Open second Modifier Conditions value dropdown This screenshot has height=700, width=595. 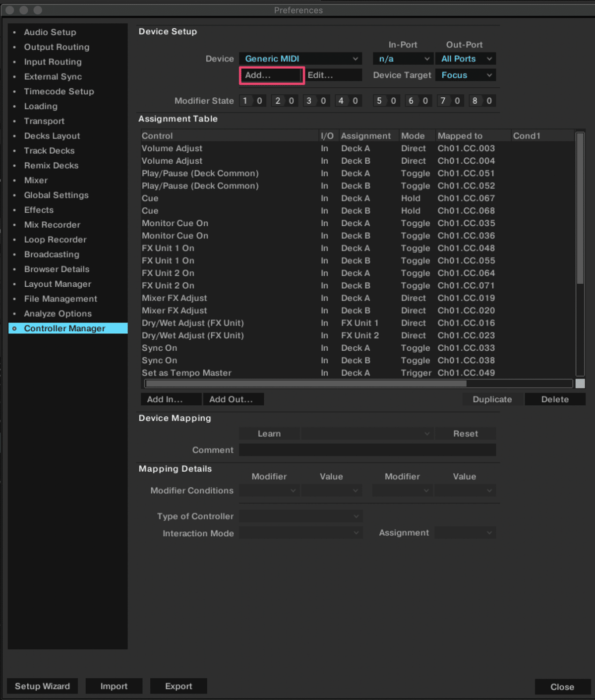click(x=465, y=491)
